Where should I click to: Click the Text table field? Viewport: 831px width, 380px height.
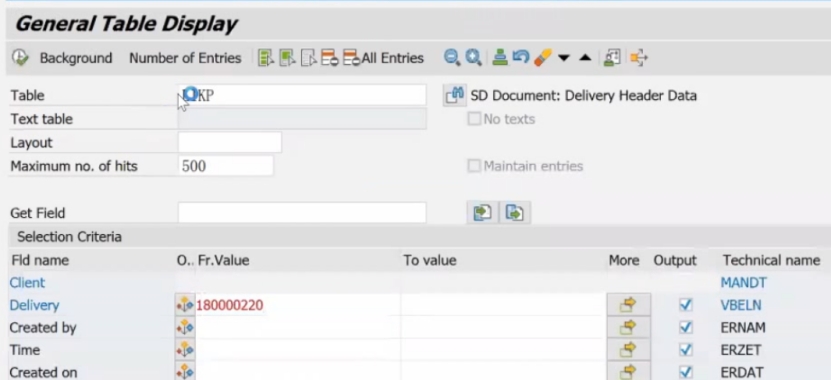click(x=302, y=119)
